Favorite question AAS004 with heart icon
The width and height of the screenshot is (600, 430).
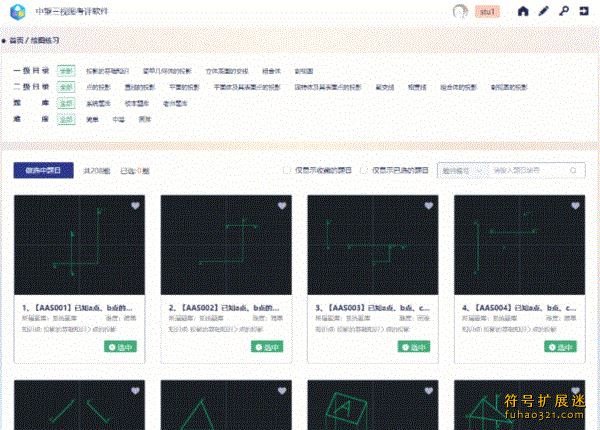click(575, 206)
